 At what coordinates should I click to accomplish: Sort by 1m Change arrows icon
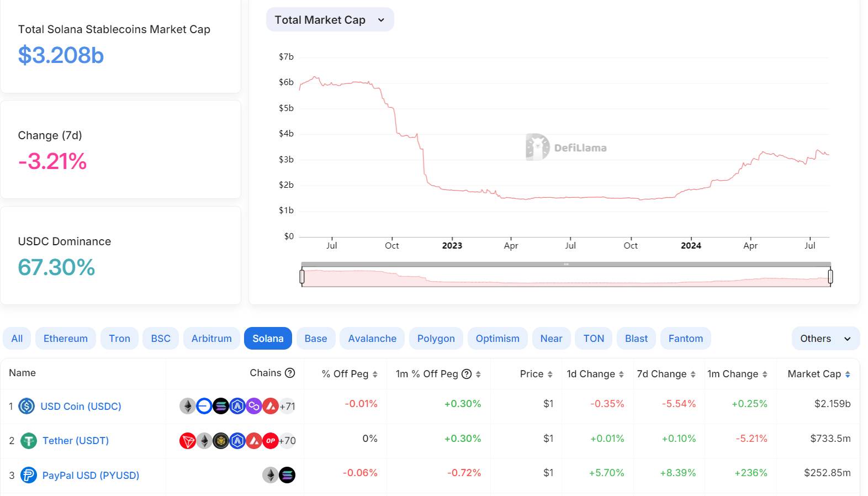[765, 374]
